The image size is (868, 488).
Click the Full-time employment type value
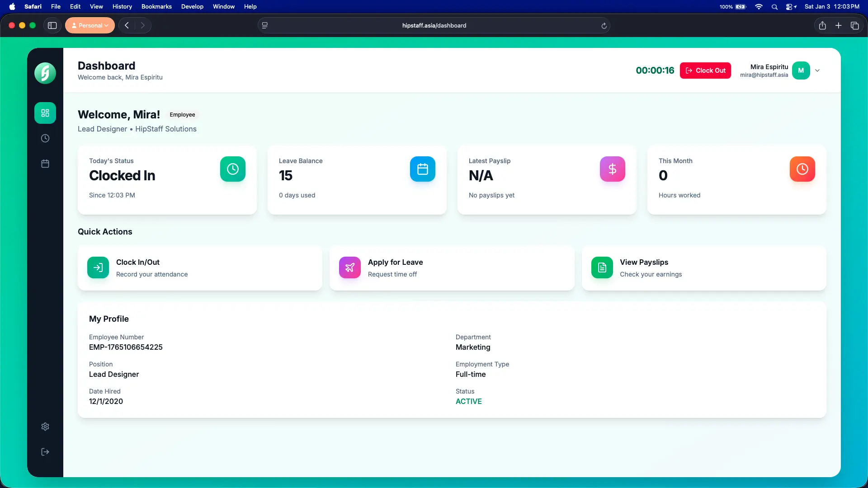(471, 374)
